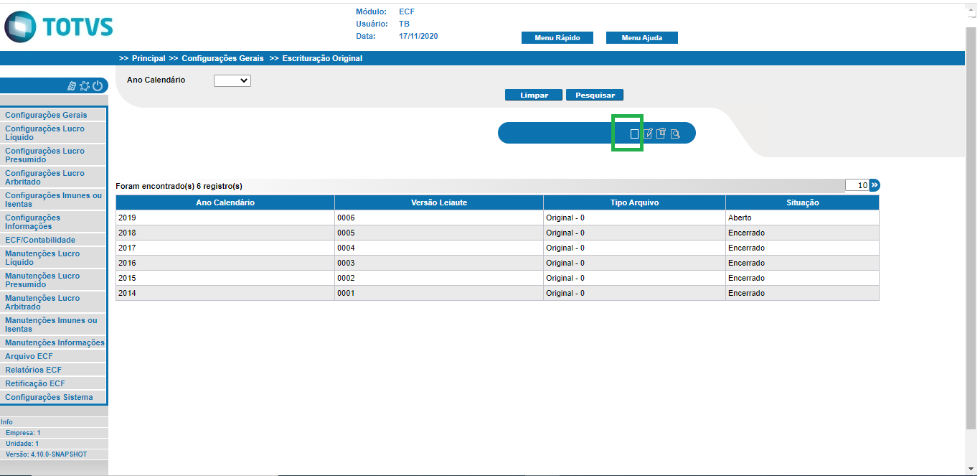Click the edit record pencil icon
This screenshot has width=980, height=476.
(648, 134)
